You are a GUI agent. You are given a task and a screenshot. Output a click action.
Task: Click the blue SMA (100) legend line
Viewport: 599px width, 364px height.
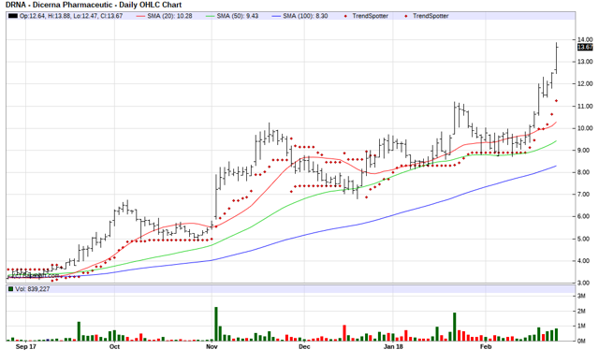point(276,16)
